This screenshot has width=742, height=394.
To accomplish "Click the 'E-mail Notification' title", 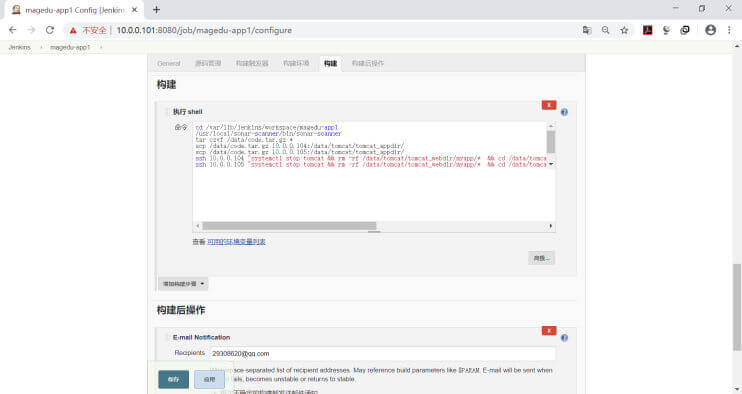I will point(201,338).
